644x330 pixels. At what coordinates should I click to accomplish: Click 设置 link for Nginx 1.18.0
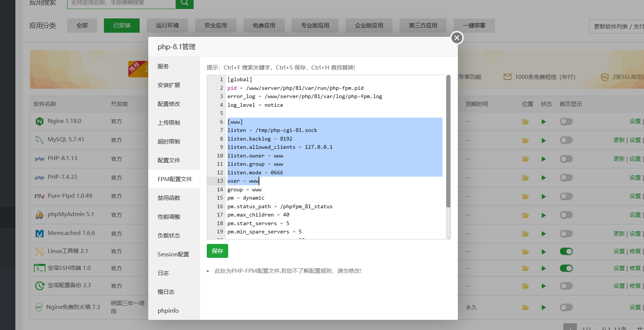(635, 121)
